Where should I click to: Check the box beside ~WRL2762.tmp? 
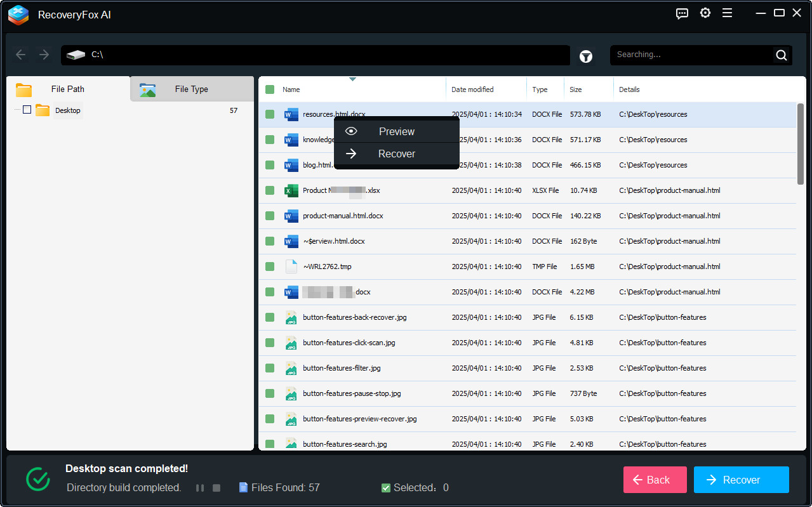tap(270, 267)
